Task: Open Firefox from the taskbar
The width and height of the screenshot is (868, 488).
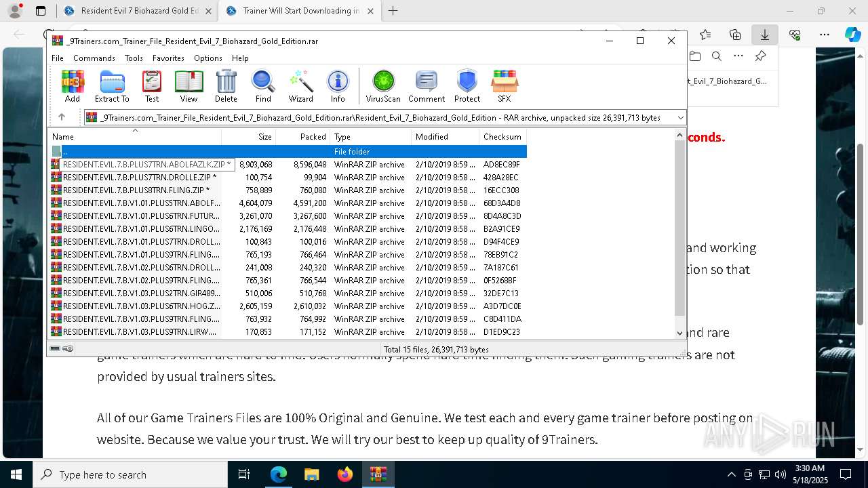Action: 345,474
